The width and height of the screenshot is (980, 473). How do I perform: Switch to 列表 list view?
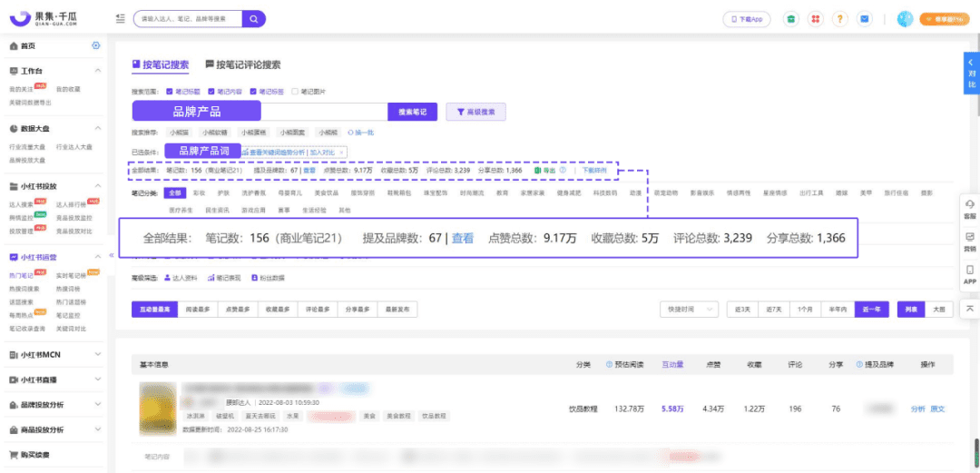click(911, 310)
